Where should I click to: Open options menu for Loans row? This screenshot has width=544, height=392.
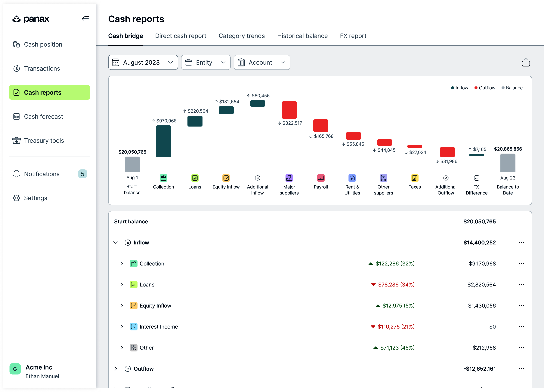[521, 285]
